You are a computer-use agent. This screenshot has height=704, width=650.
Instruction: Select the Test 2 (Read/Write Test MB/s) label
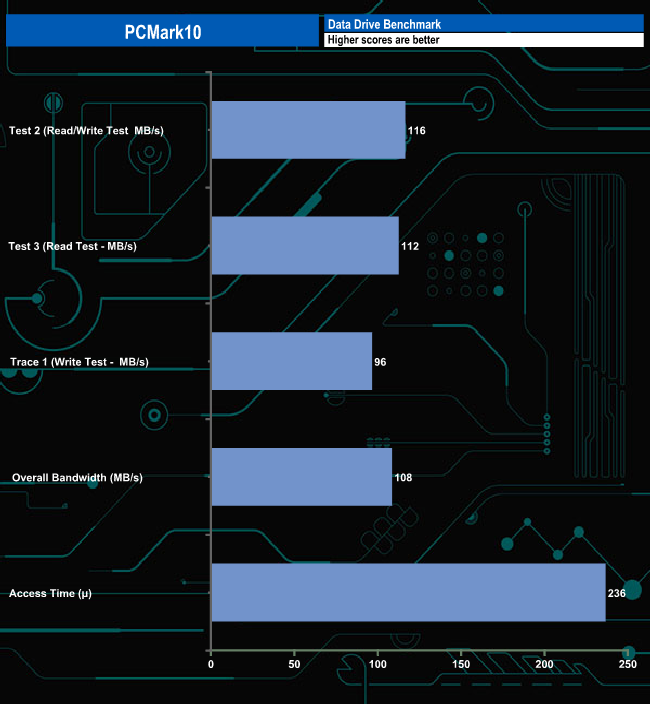click(86, 131)
